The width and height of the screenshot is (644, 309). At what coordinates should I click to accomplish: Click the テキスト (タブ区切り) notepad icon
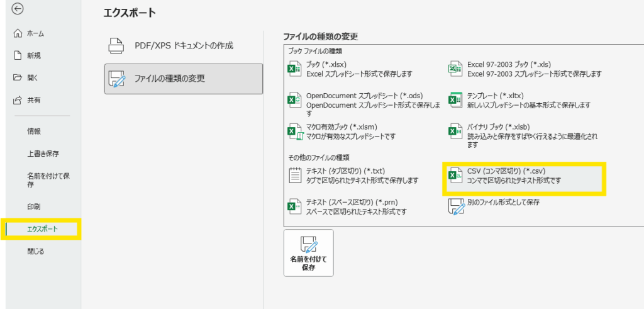[294, 176]
